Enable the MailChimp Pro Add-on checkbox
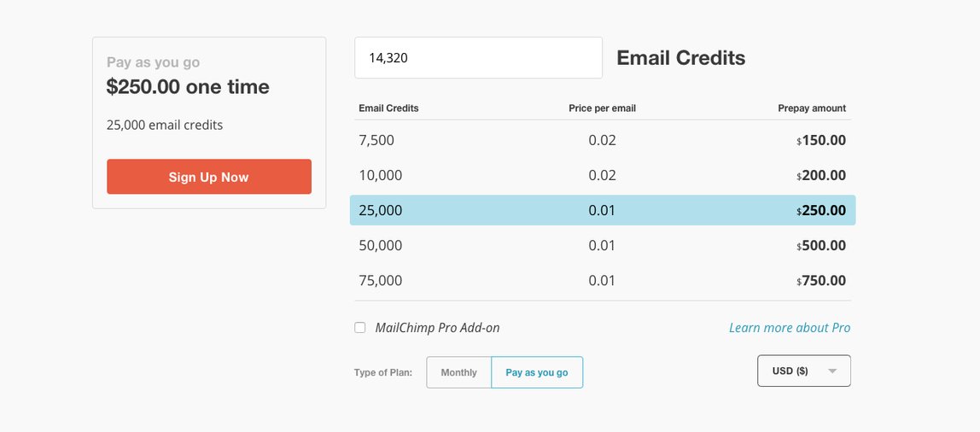Screen dimensions: 980x432 [x=360, y=328]
